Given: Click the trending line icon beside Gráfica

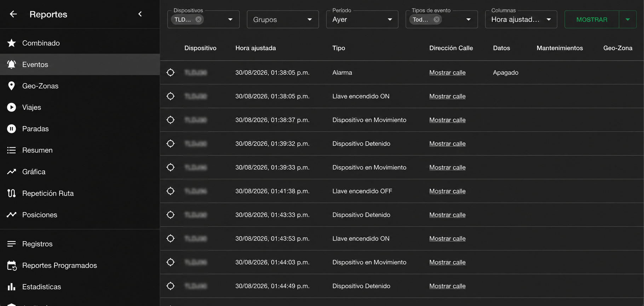Looking at the screenshot, I should pyautogui.click(x=12, y=172).
